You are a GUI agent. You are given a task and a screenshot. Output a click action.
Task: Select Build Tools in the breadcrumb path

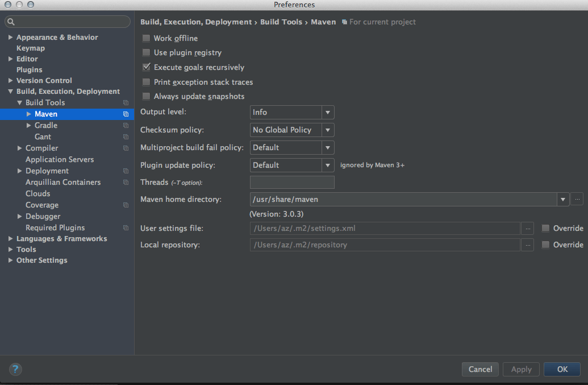[x=281, y=22]
